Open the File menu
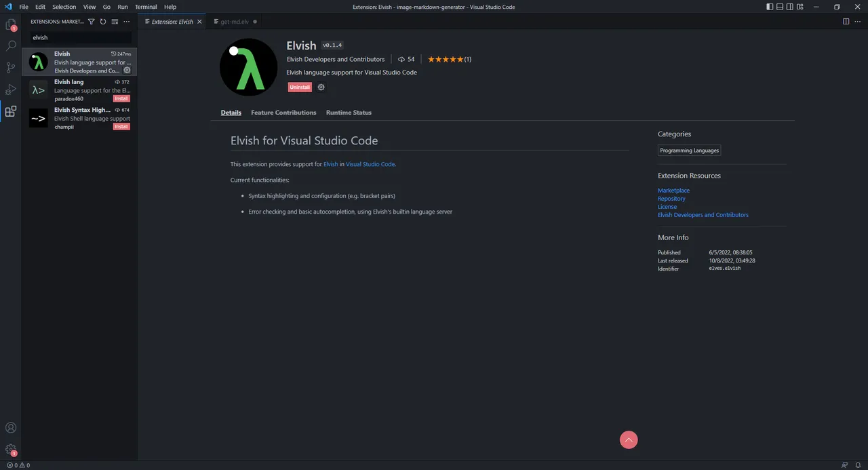The width and height of the screenshot is (868, 470). click(x=24, y=7)
